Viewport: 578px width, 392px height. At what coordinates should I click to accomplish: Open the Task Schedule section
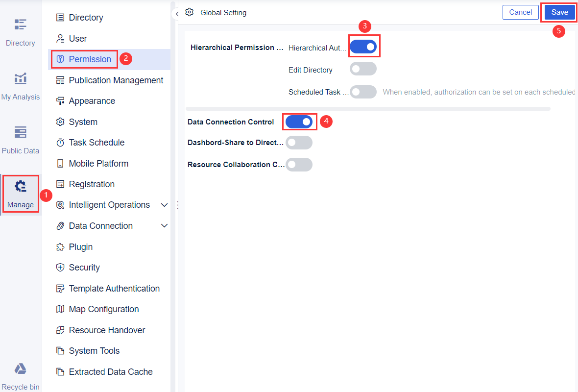[96, 142]
